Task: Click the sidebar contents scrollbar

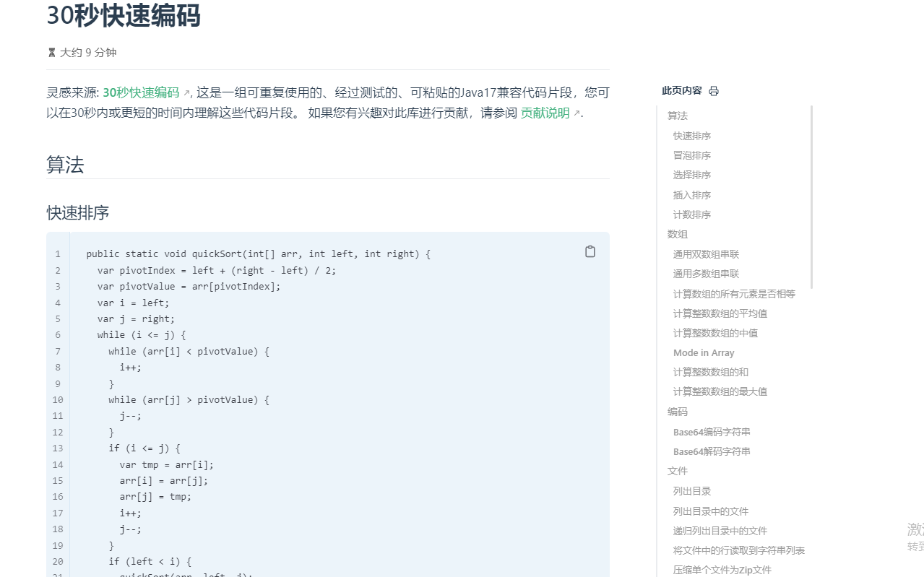Action: pyautogui.click(x=811, y=196)
